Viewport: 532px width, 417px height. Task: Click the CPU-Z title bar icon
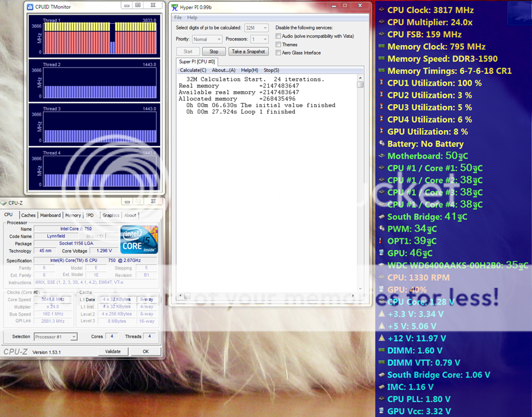(x=4, y=203)
